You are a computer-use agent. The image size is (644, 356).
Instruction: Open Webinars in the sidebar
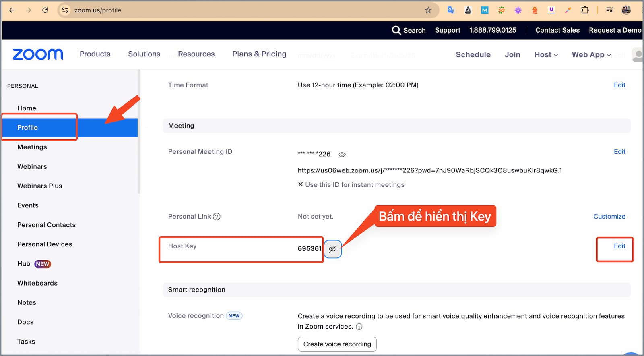32,166
